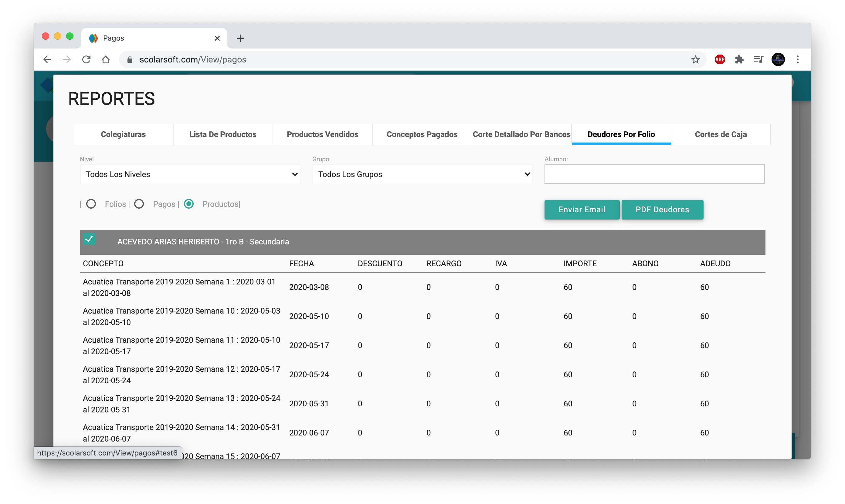845x504 pixels.
Task: Open the browser home page icon
Action: click(x=106, y=59)
